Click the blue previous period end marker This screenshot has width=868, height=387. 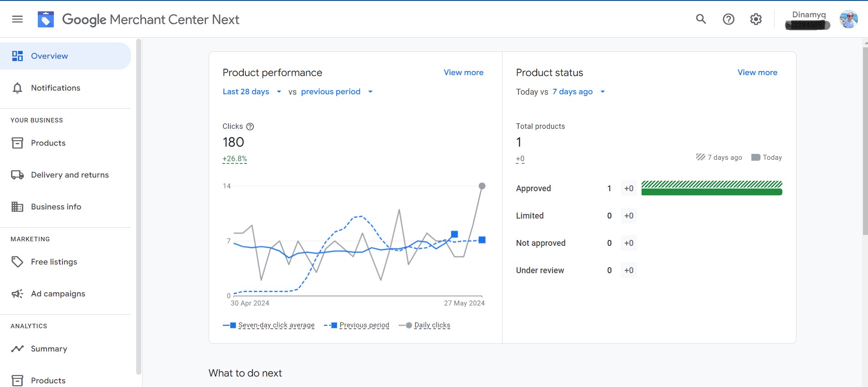coord(482,240)
